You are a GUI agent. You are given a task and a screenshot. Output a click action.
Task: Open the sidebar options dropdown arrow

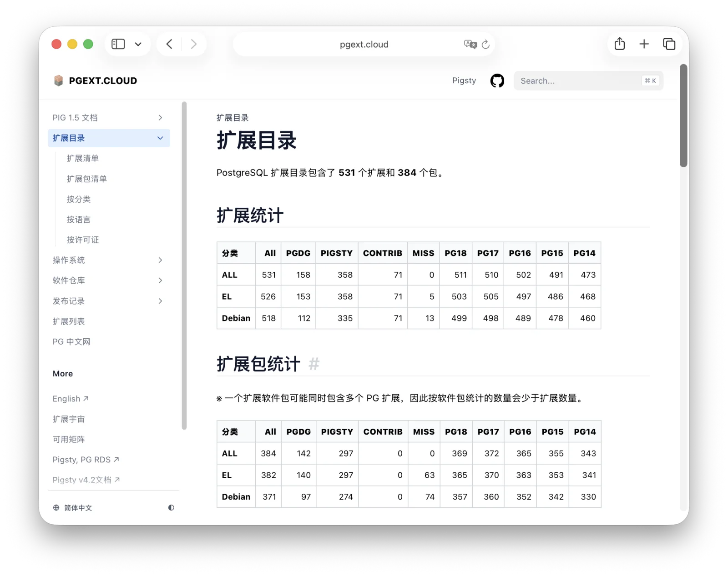point(138,44)
